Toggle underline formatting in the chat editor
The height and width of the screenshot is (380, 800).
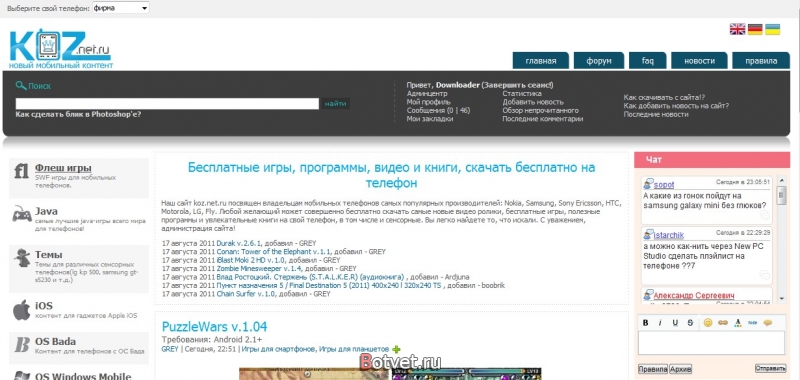point(675,323)
